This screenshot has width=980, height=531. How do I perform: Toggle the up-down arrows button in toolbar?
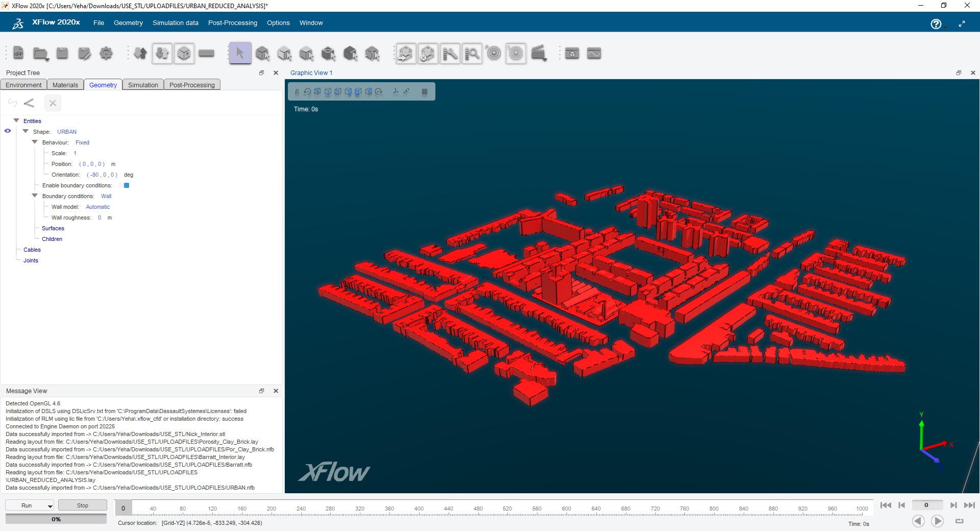pyautogui.click(x=162, y=53)
